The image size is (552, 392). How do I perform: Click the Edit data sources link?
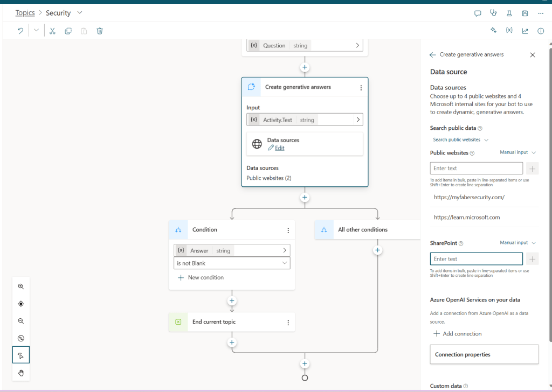279,148
